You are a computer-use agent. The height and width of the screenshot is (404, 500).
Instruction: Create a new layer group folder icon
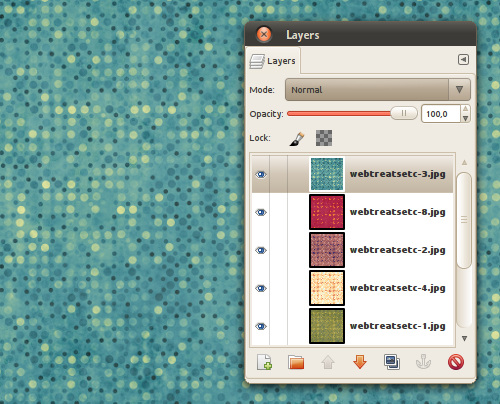click(x=296, y=362)
